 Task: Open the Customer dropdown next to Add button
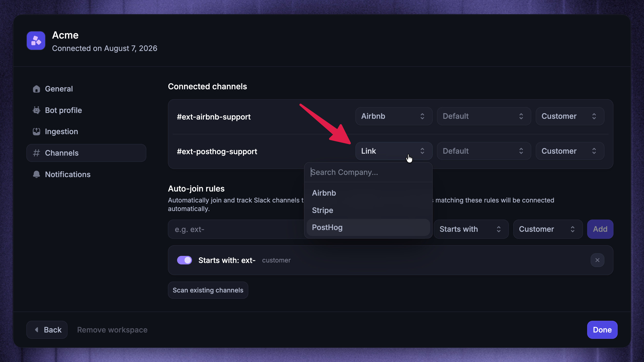pos(548,229)
